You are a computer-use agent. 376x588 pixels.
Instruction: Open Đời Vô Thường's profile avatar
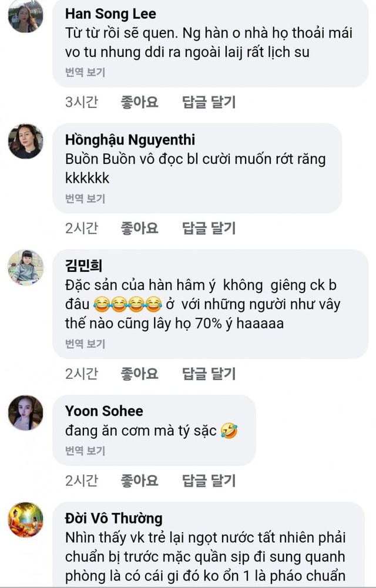[25, 520]
